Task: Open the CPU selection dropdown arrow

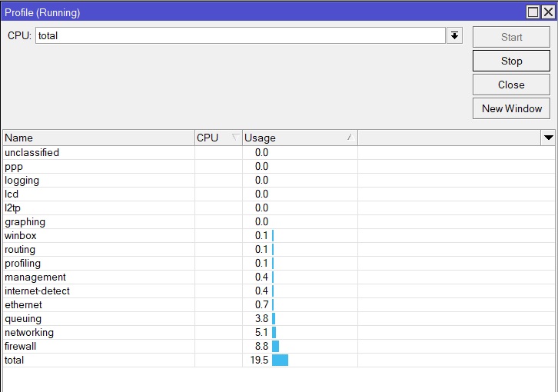Action: pos(454,35)
